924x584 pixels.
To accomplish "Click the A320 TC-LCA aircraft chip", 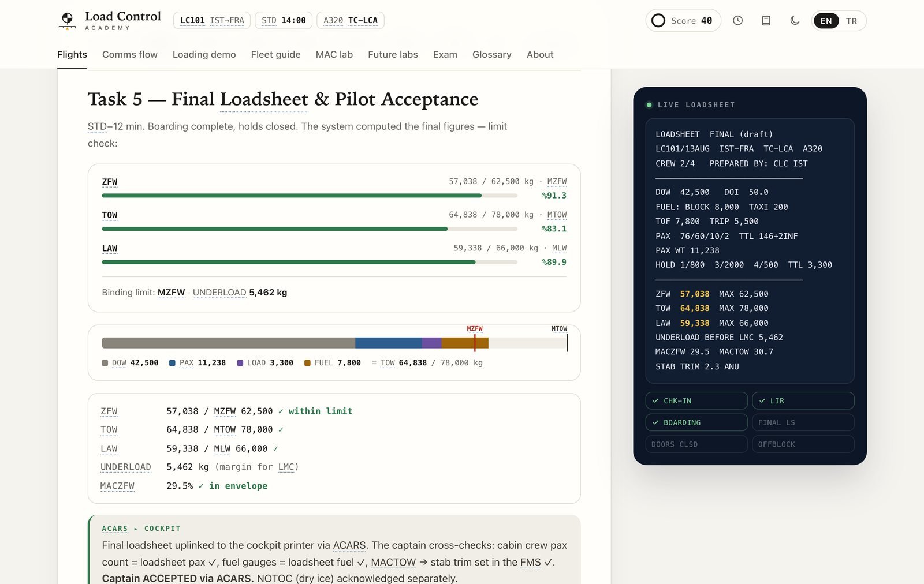I will click(351, 21).
